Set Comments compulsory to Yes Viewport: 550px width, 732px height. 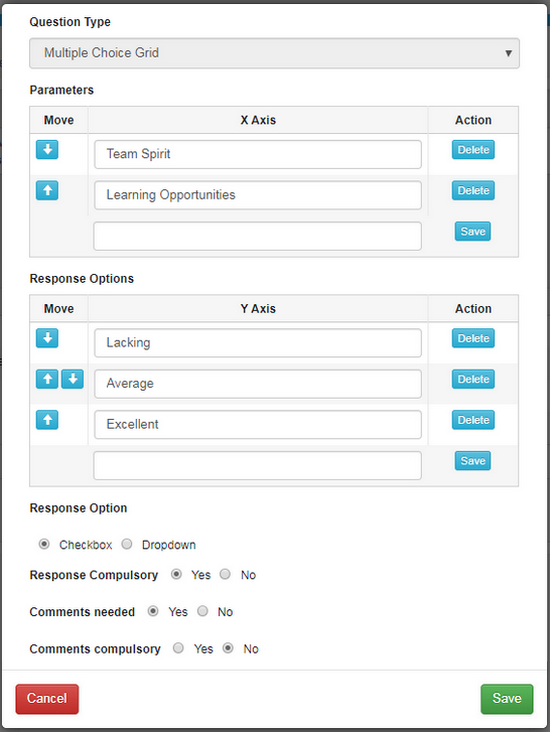coord(178,648)
